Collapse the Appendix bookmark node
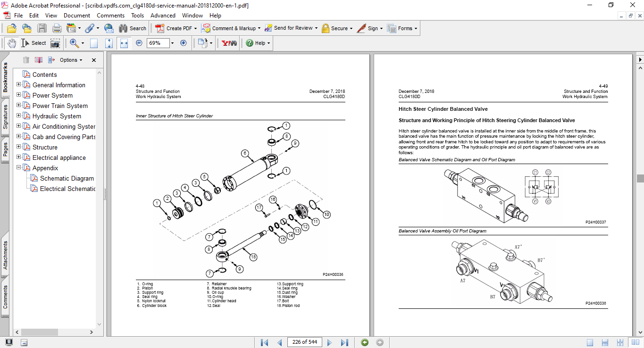 [x=19, y=168]
